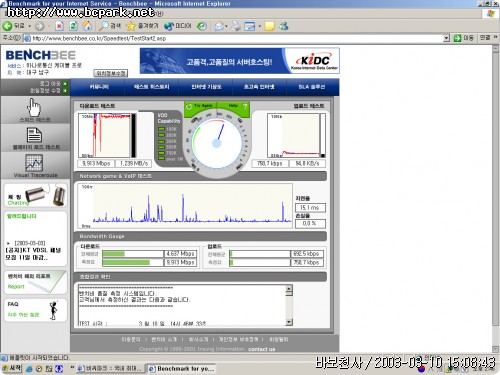Open the 커뮤니티 navigation tab
This screenshot has width=500, height=375.
tap(99, 87)
